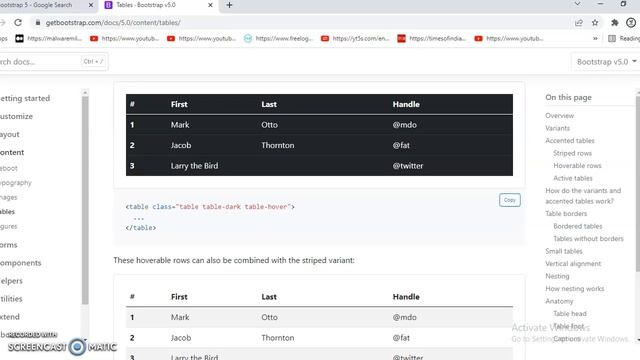Show more bookmarks with chevron
640x360 pixels.
point(595,38)
